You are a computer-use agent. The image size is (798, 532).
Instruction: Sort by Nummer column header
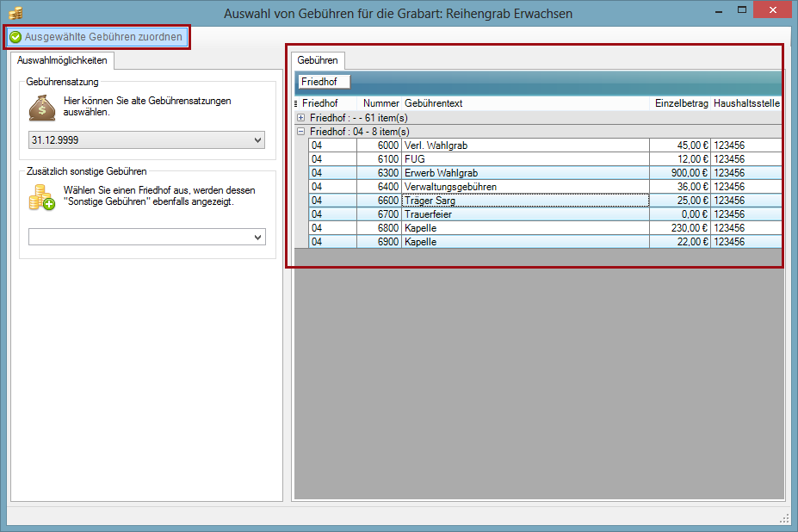(x=380, y=103)
